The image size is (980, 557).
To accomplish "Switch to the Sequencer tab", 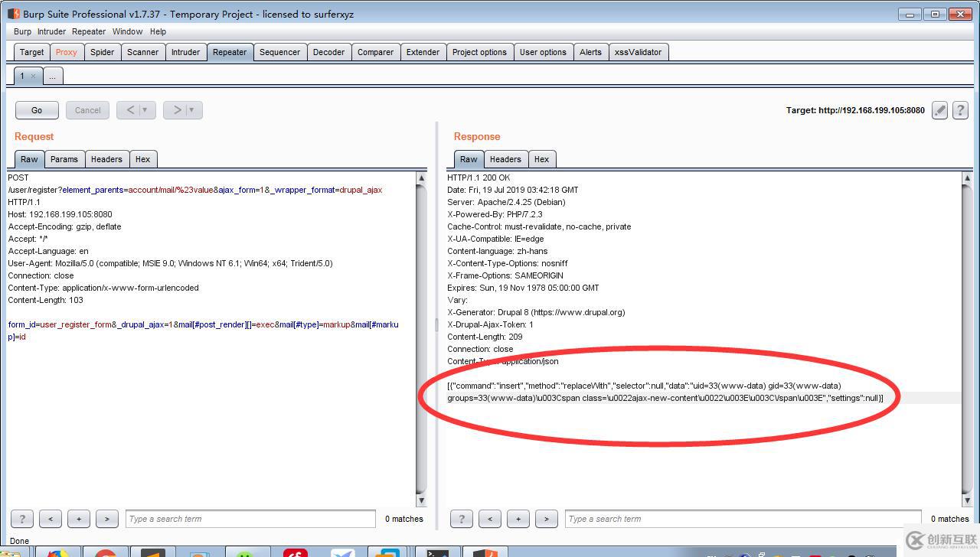I will pyautogui.click(x=279, y=52).
